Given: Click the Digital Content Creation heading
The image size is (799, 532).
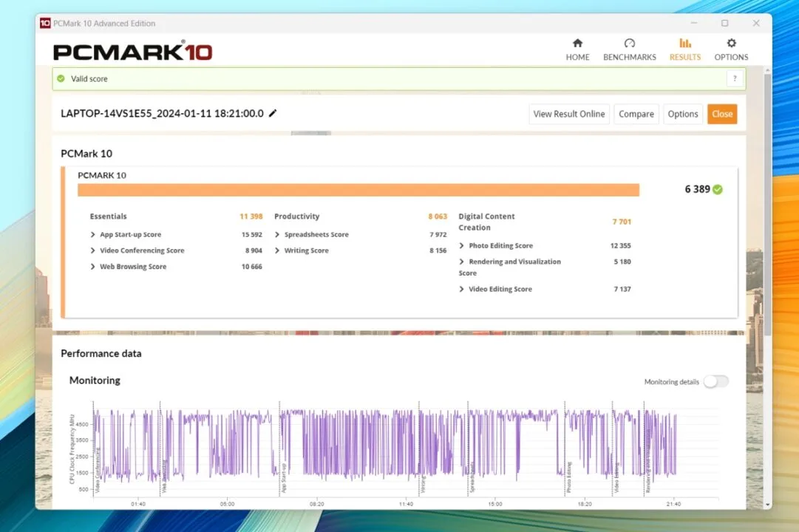Looking at the screenshot, I should coord(486,222).
